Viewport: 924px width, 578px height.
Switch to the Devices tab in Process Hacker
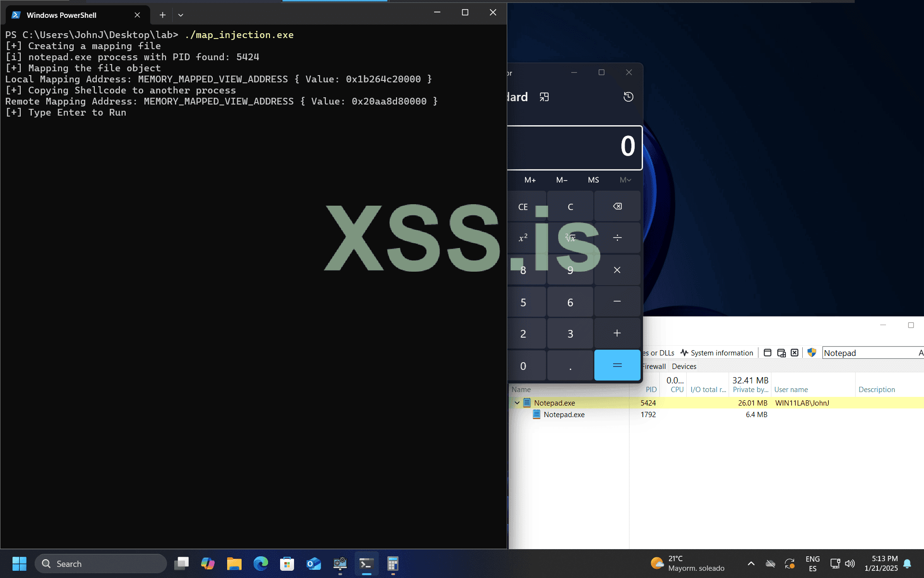[684, 367]
